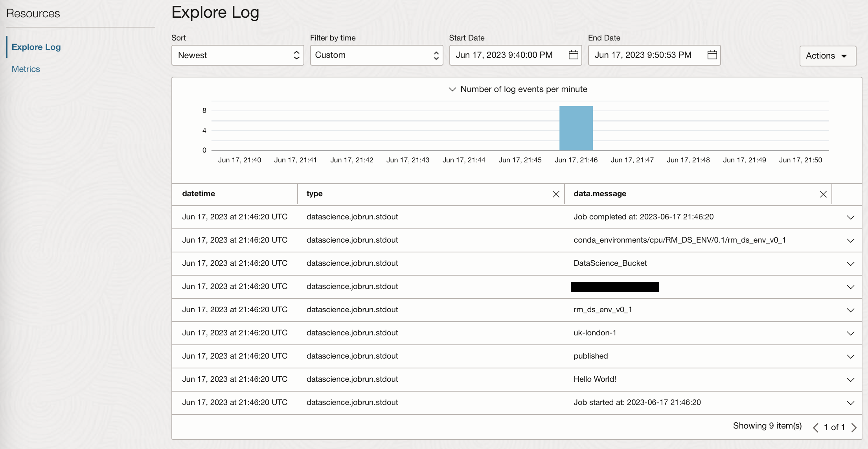Image resolution: width=868 pixels, height=449 pixels.
Task: Select Explore Log in Resources sidebar
Action: pyautogui.click(x=36, y=47)
